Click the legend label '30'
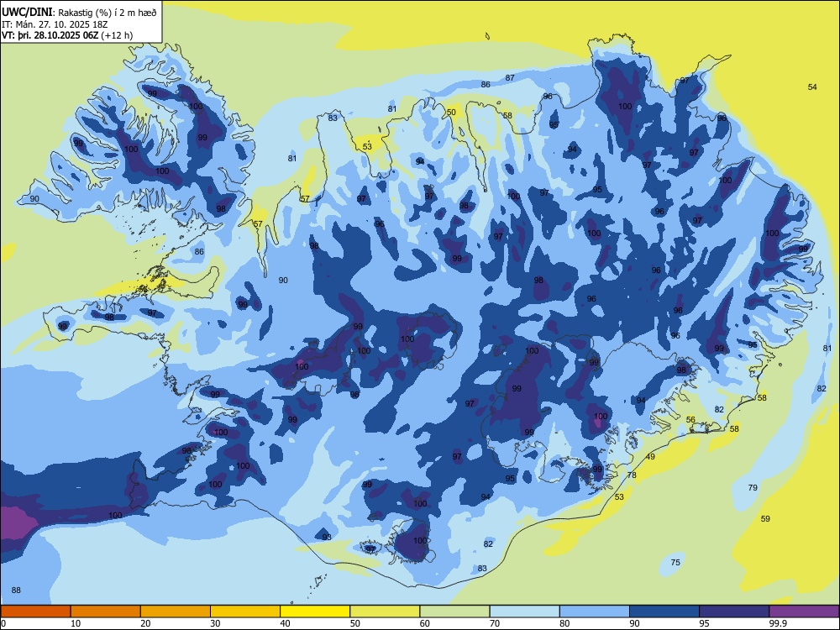The width and height of the screenshot is (840, 630). point(215,623)
